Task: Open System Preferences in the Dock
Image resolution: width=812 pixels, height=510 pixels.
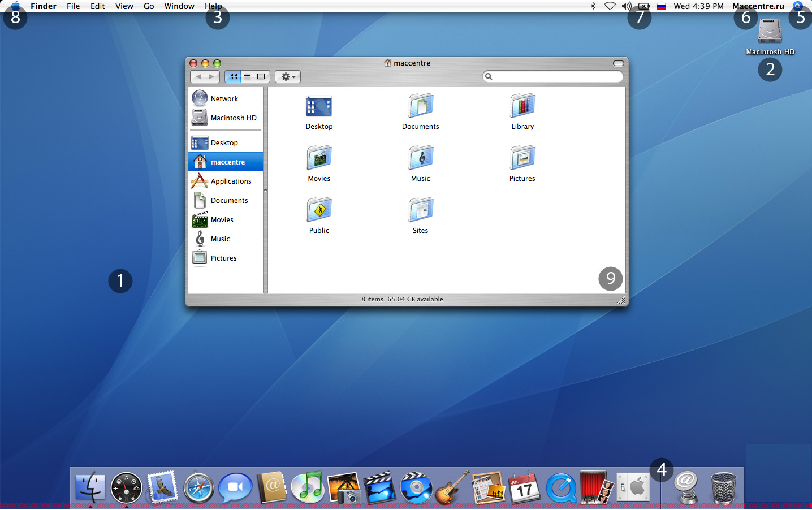Action: [633, 487]
